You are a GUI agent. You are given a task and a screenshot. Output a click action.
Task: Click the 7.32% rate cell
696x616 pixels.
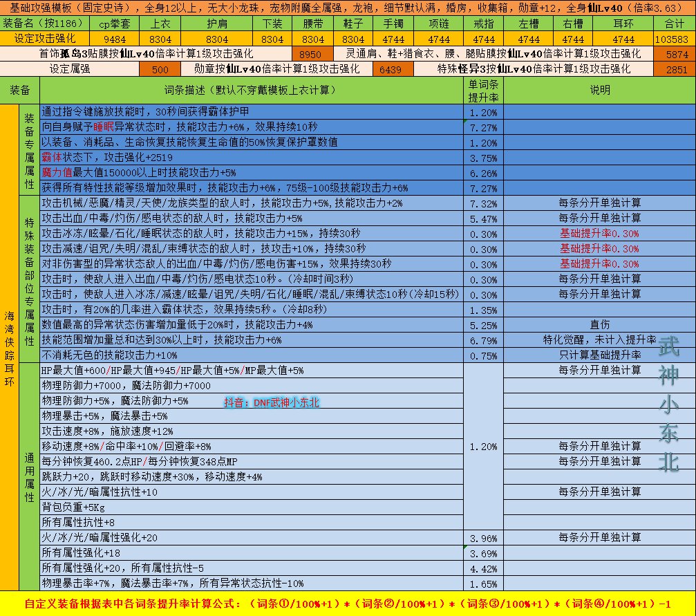click(x=483, y=203)
